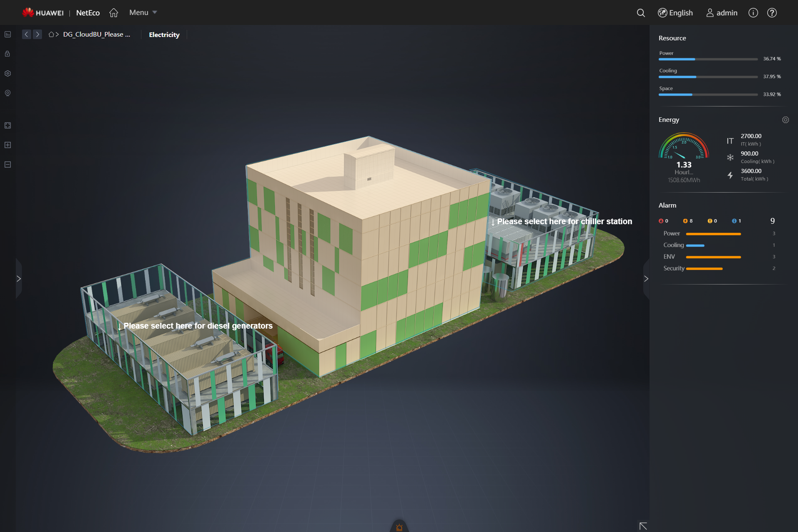Zoom in using the plus icon

7,145
